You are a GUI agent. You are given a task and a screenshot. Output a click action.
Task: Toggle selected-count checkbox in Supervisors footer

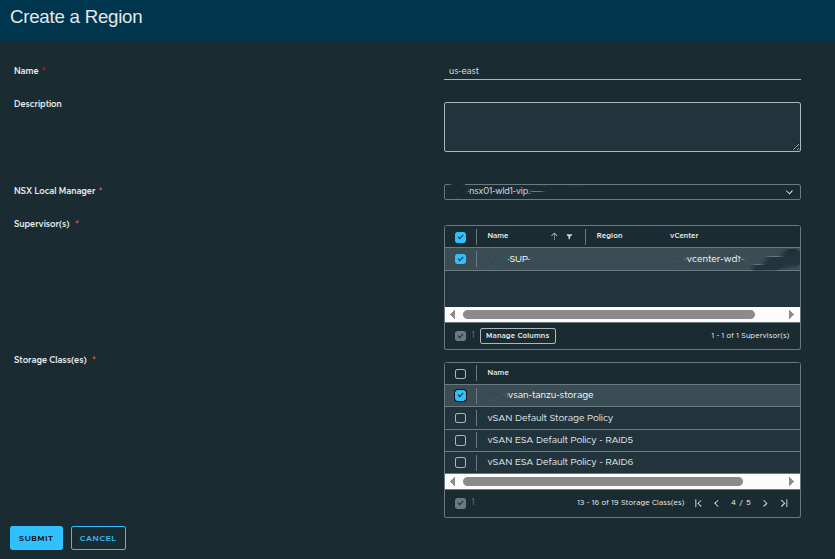pos(461,336)
